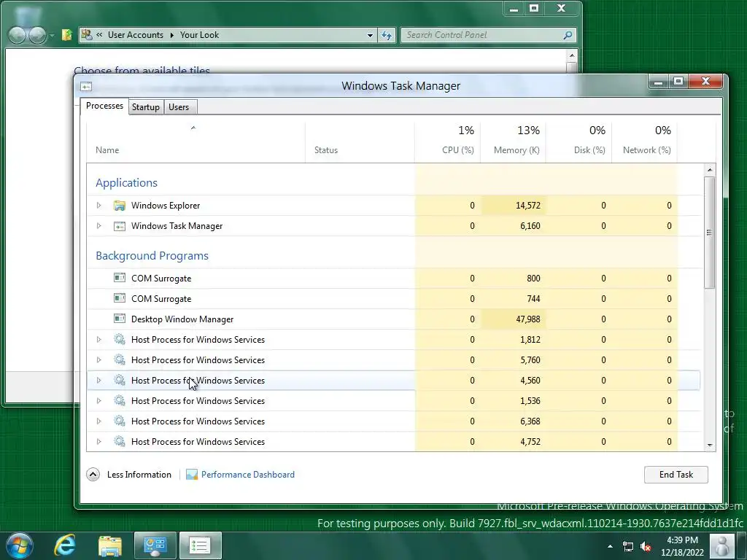
Task: Click the Background Programs group heading
Action: click(152, 256)
